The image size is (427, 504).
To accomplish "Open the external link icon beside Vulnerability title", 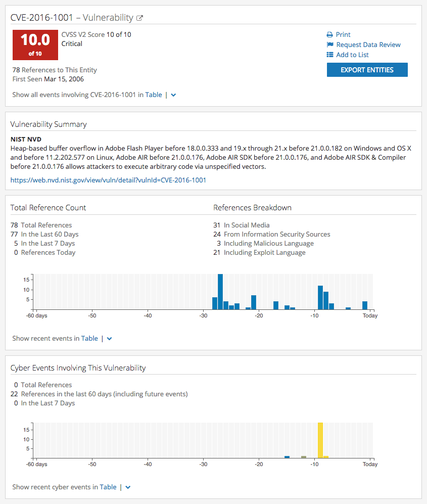I will pos(139,18).
